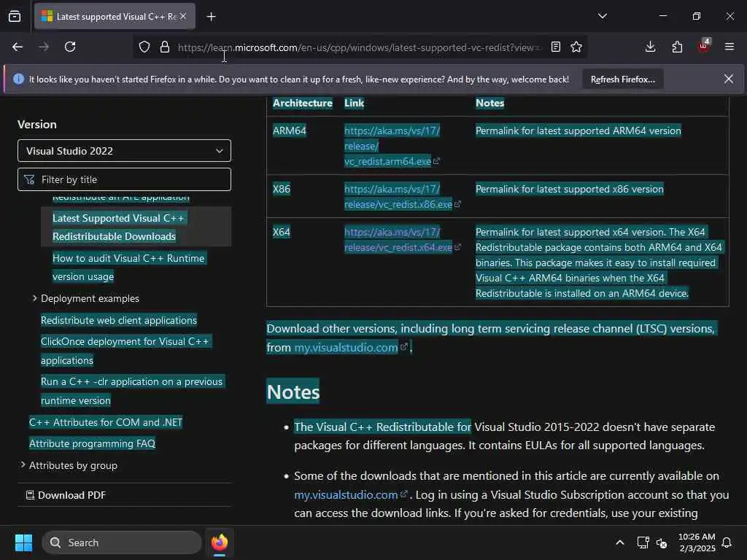Image resolution: width=747 pixels, height=560 pixels.
Task: Open Redistribute web client applications
Action: click(119, 320)
